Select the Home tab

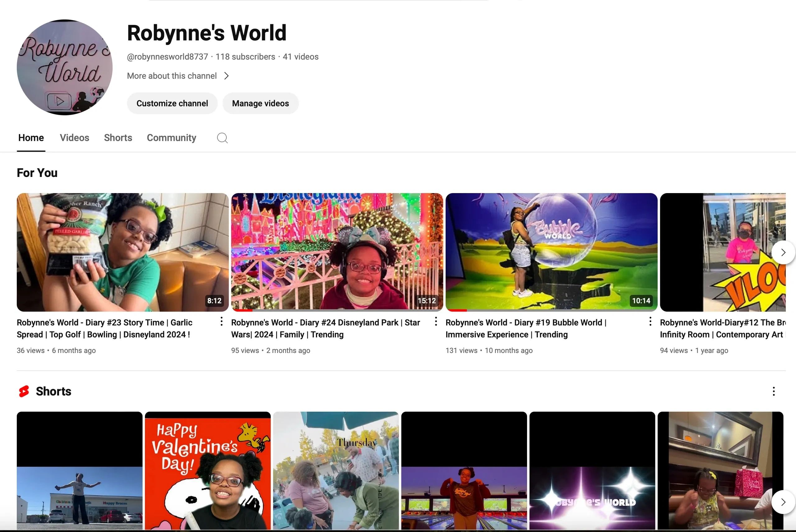click(x=31, y=138)
